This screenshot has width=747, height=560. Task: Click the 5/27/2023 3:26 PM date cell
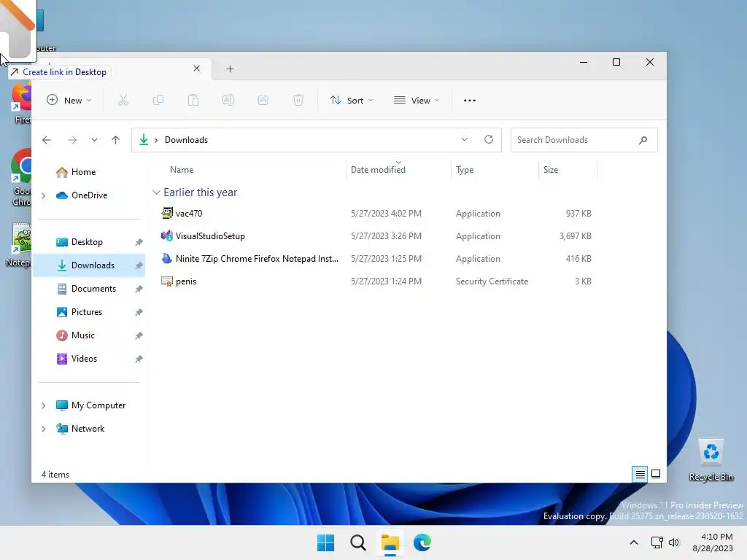pyautogui.click(x=386, y=236)
